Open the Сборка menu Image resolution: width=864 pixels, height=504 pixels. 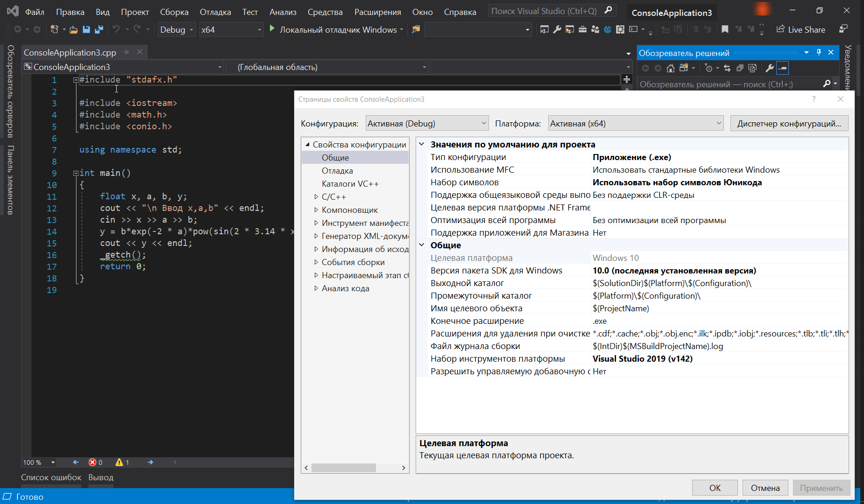(x=174, y=12)
